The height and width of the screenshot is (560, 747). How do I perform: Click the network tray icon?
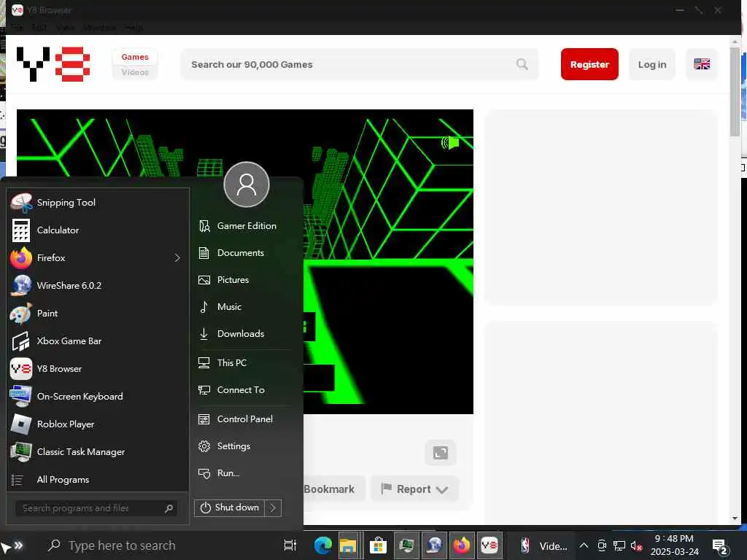(x=619, y=546)
